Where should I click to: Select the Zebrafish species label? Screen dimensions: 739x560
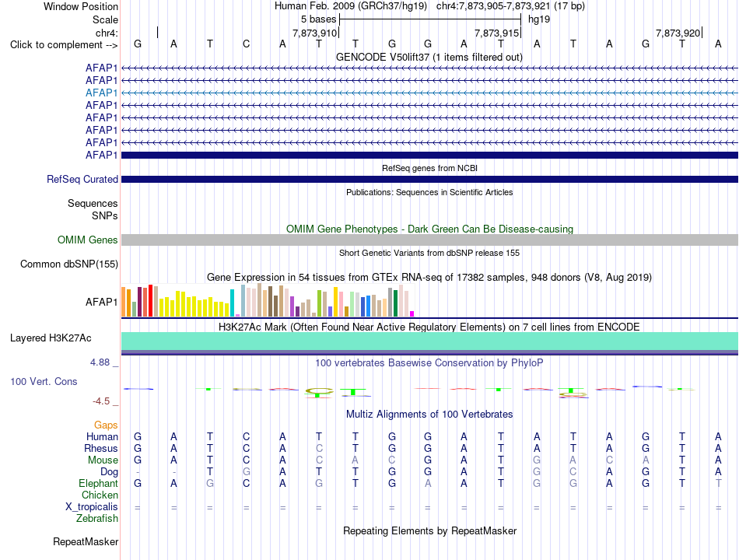97,519
